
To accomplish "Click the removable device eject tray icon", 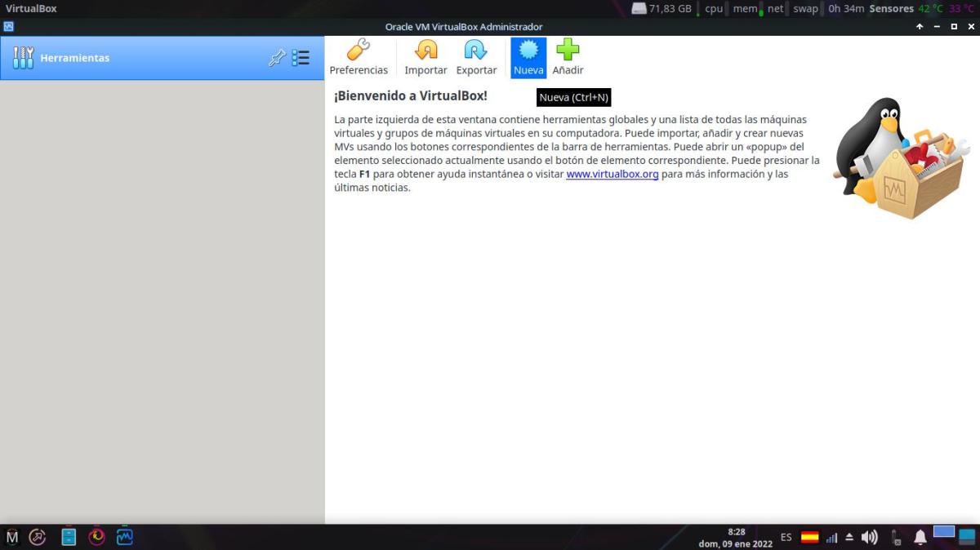I will point(849,537).
